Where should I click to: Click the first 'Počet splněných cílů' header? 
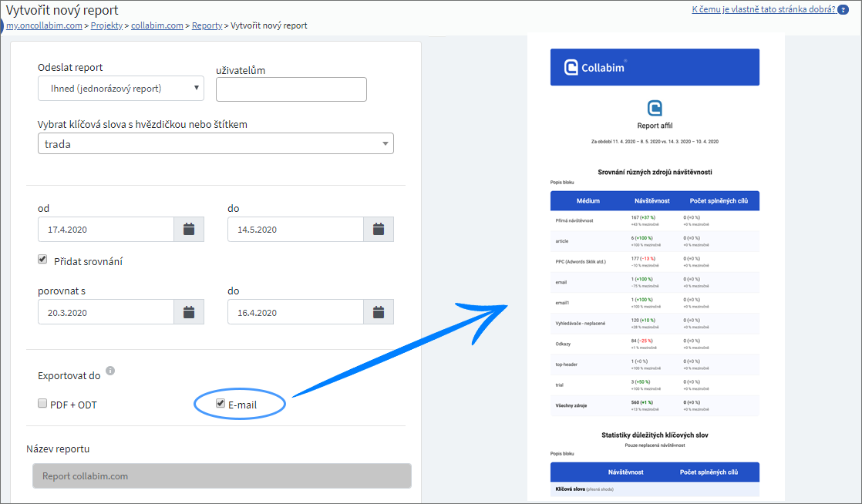click(719, 200)
